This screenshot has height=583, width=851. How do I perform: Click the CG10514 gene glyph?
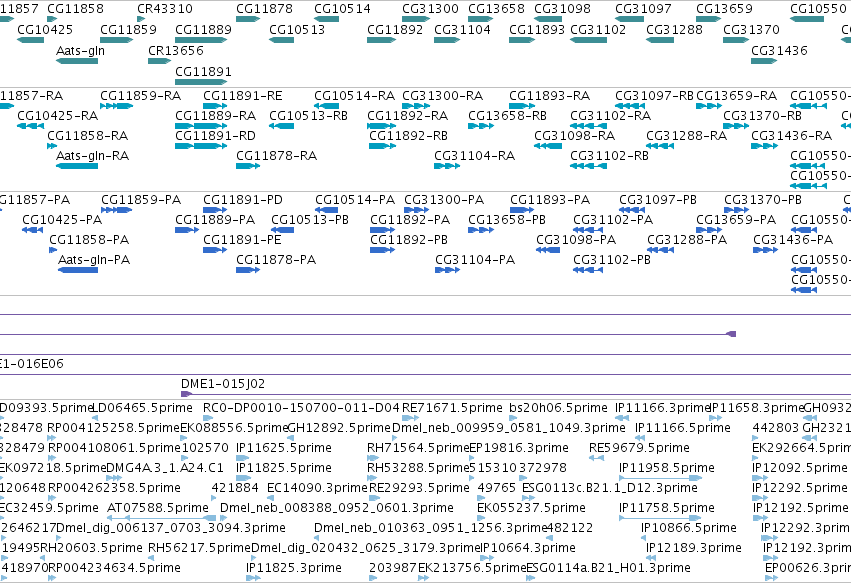(x=327, y=19)
